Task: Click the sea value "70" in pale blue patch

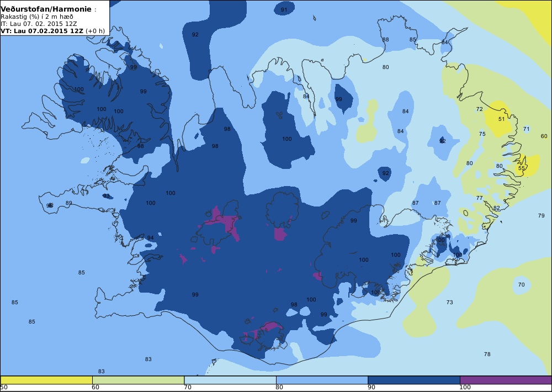Action: pyautogui.click(x=522, y=284)
